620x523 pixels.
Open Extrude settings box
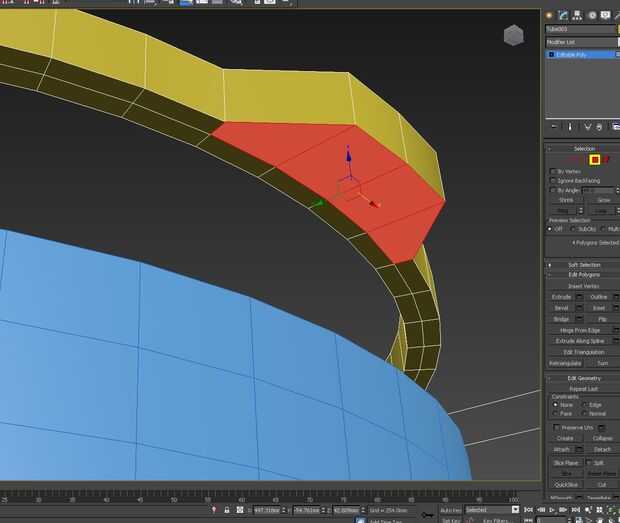580,296
